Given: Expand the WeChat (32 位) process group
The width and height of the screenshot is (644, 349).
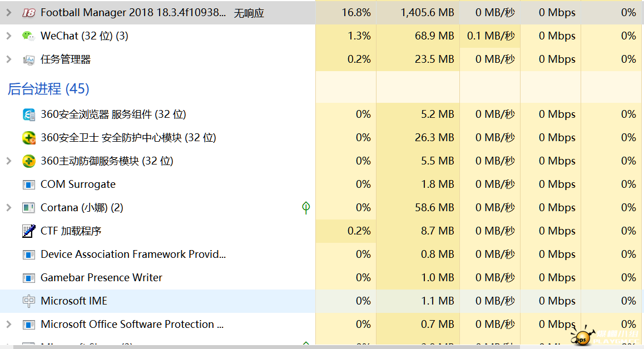Looking at the screenshot, I should point(8,36).
